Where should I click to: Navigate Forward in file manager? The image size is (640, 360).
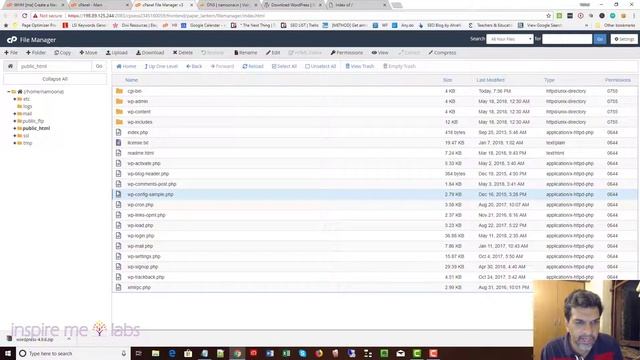pyautogui.click(x=222, y=66)
